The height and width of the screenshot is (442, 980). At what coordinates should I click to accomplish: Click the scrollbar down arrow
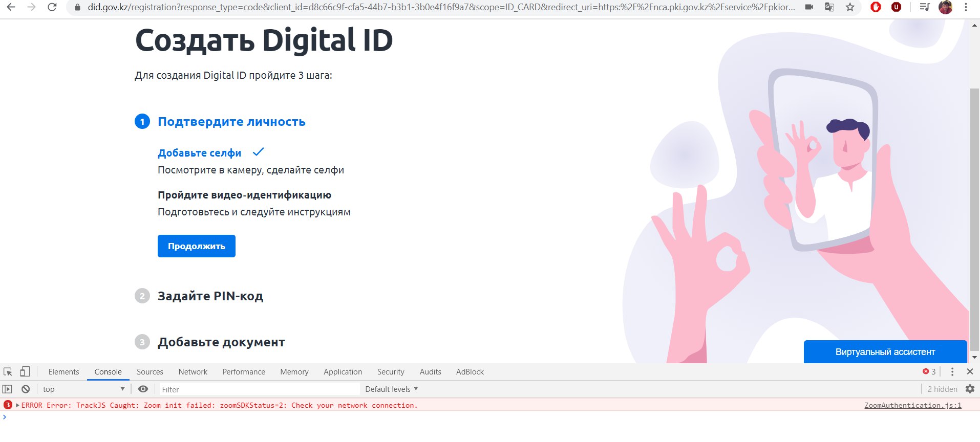tap(974, 357)
